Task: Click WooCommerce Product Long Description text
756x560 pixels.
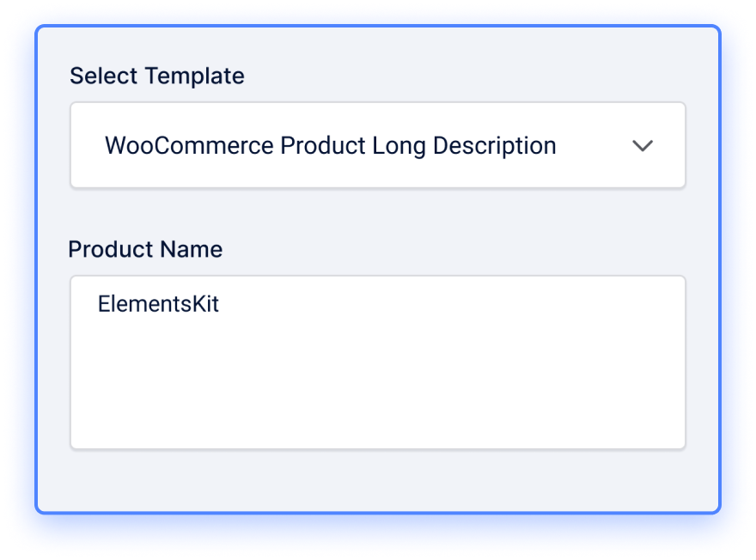Action: coord(331,145)
